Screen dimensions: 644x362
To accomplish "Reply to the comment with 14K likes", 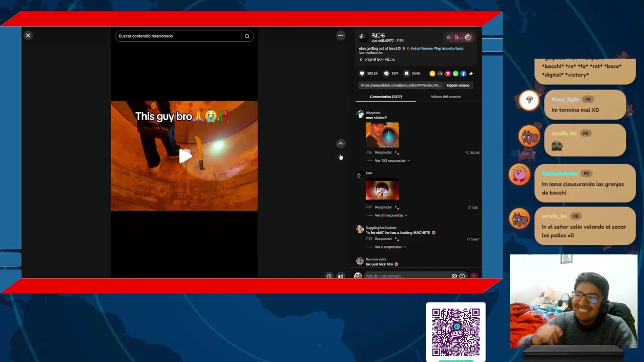I will tap(383, 207).
